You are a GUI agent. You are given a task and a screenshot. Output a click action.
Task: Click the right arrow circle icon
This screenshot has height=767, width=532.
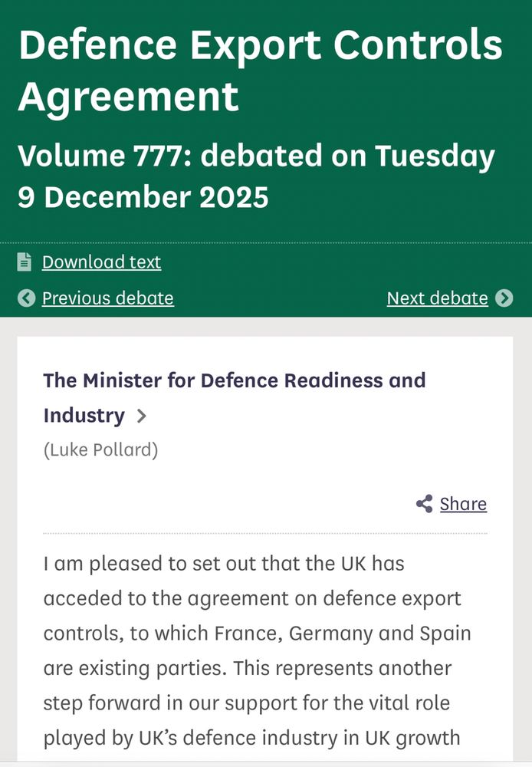504,298
